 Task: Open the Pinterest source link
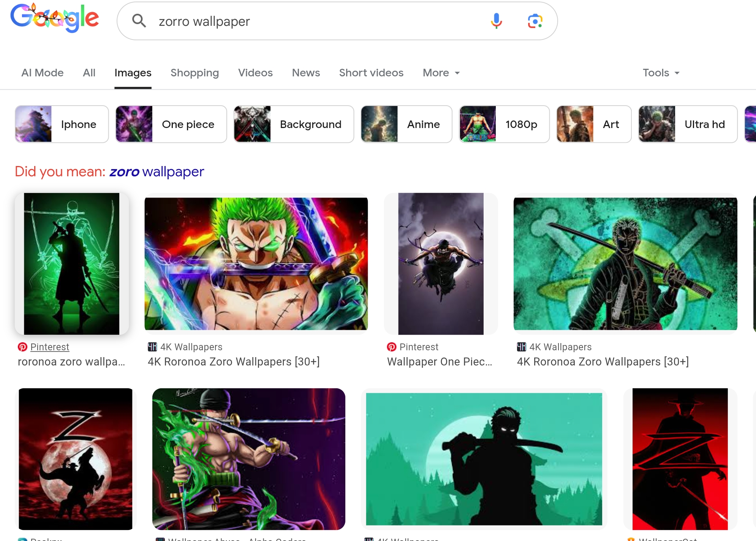50,347
